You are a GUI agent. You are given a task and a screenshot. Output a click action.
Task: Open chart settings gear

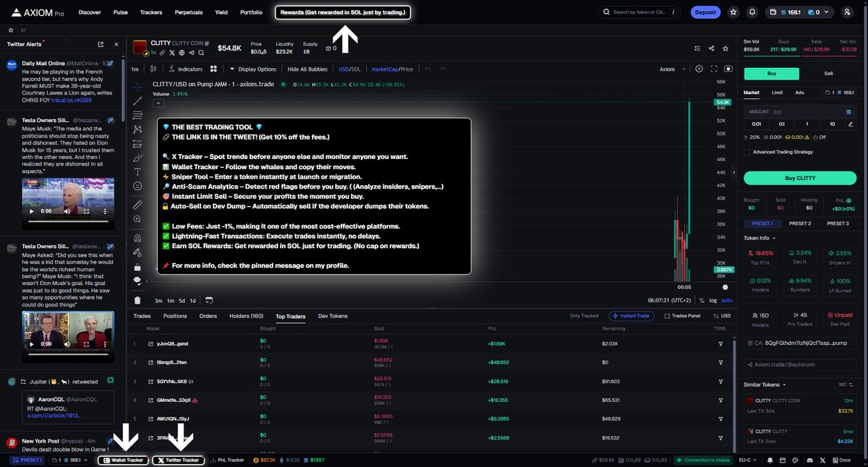point(699,69)
